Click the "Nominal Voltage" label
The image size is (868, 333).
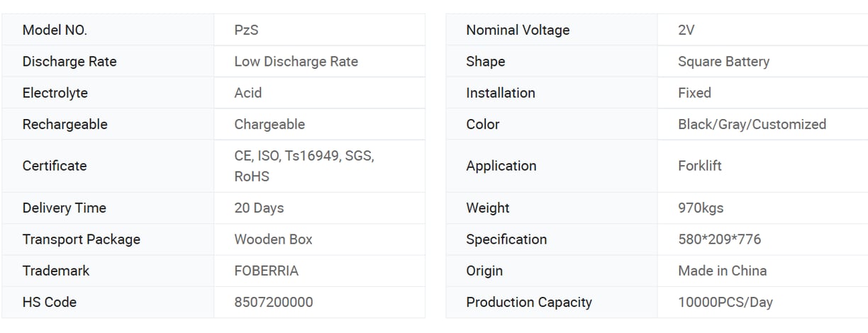point(518,30)
